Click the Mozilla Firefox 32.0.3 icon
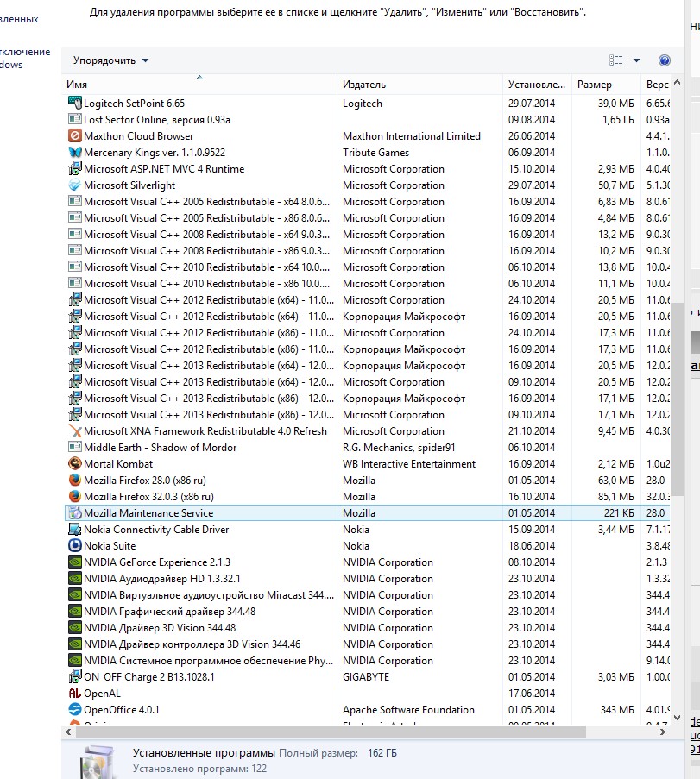Viewport: 700px width, 779px height. (74, 496)
